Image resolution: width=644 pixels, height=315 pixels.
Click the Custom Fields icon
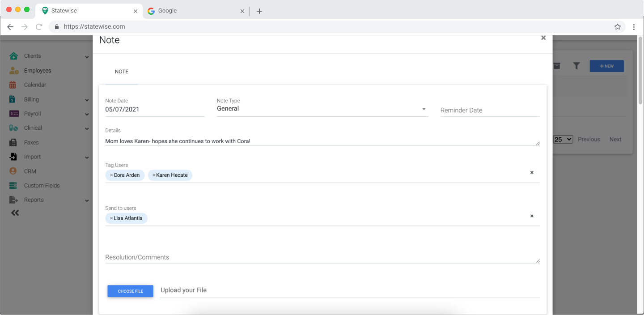click(x=13, y=185)
